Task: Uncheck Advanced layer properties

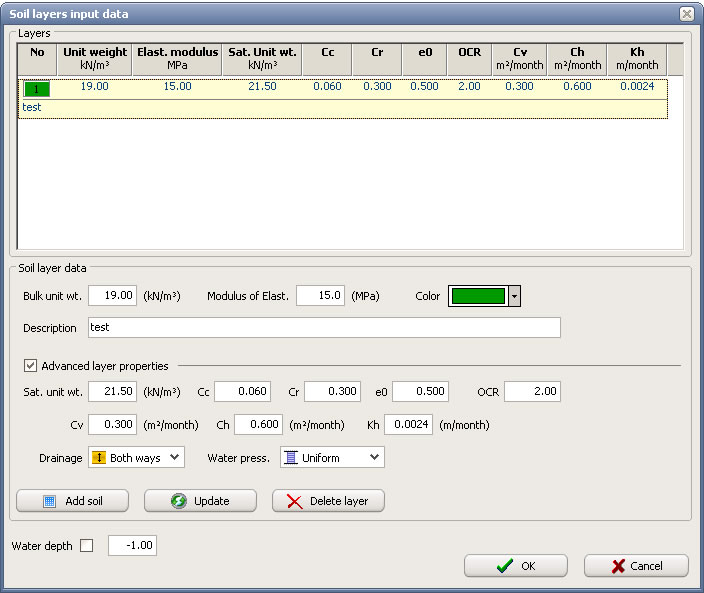Action: pos(30,366)
